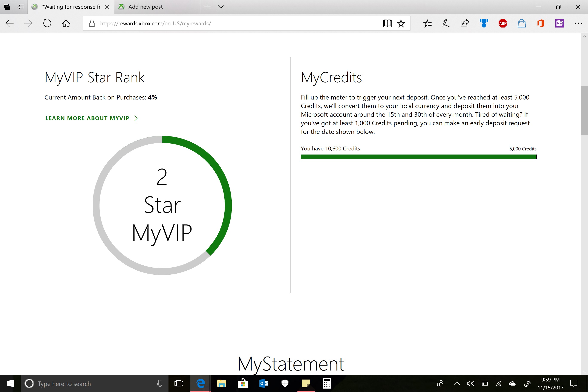Select the Add new post tab

(145, 7)
